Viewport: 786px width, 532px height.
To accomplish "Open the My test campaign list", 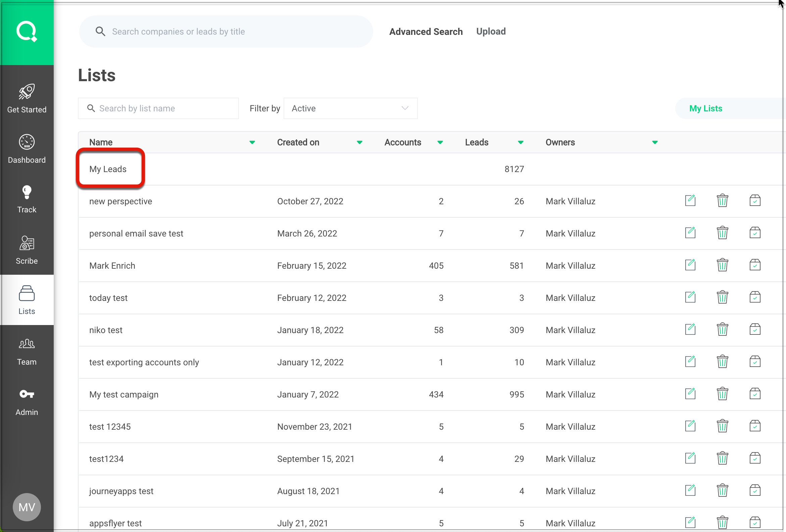I will (124, 394).
